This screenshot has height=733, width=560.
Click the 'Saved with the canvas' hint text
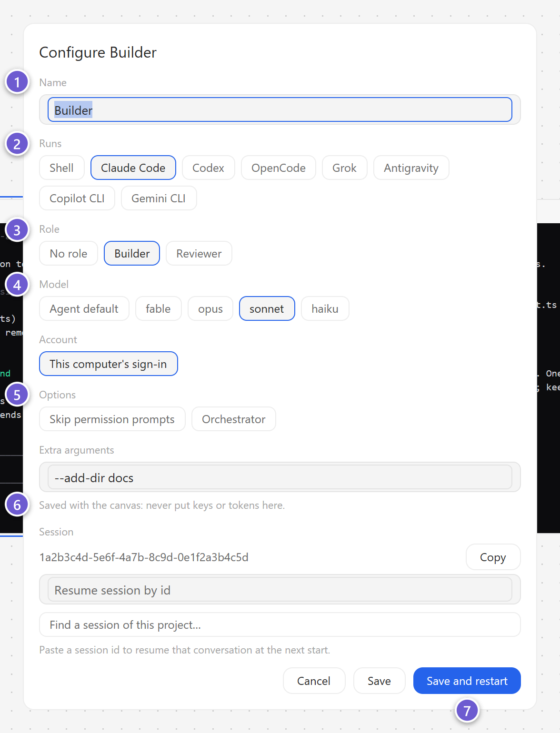tap(162, 505)
